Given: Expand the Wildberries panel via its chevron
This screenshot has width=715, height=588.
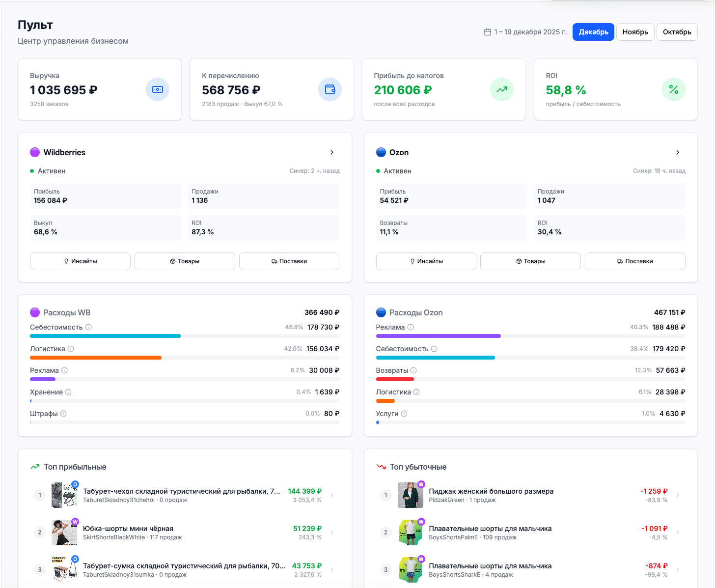Looking at the screenshot, I should point(331,152).
